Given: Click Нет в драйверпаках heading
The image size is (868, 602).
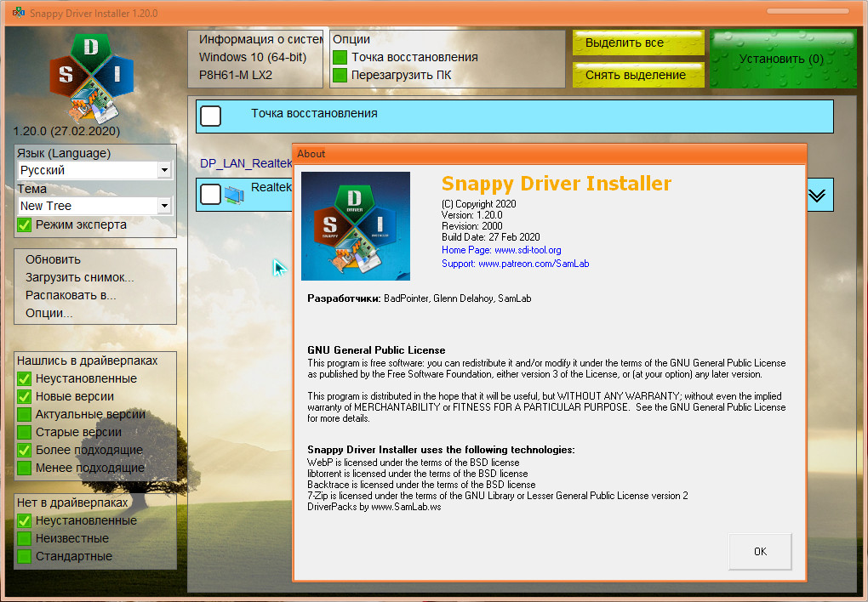Looking at the screenshot, I should [x=72, y=503].
